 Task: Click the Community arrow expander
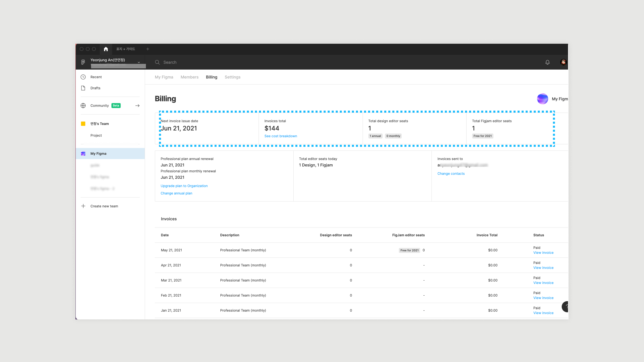tap(137, 106)
